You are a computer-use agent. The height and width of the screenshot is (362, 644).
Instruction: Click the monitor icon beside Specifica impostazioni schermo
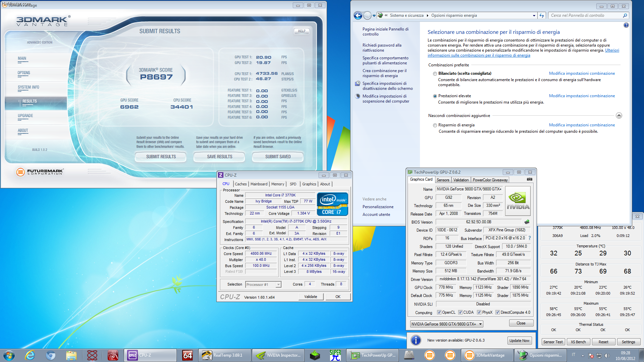pos(358,83)
